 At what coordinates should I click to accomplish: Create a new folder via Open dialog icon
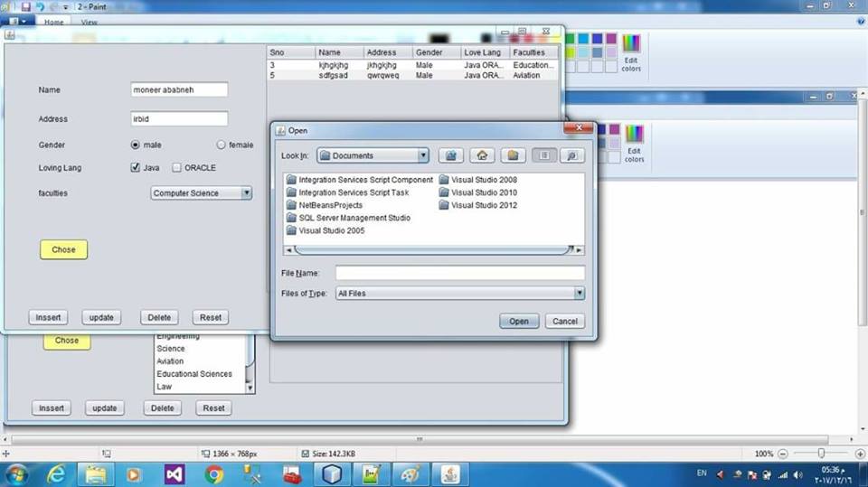pos(513,155)
